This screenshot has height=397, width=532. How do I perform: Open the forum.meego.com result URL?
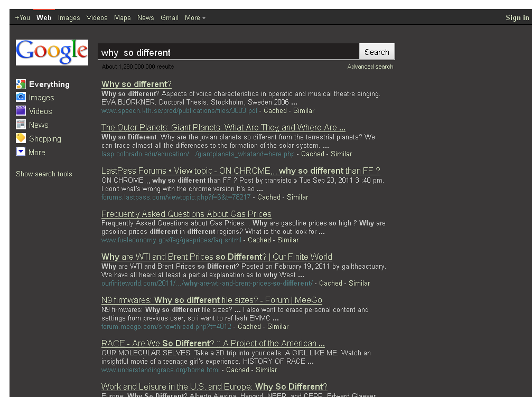(166, 326)
